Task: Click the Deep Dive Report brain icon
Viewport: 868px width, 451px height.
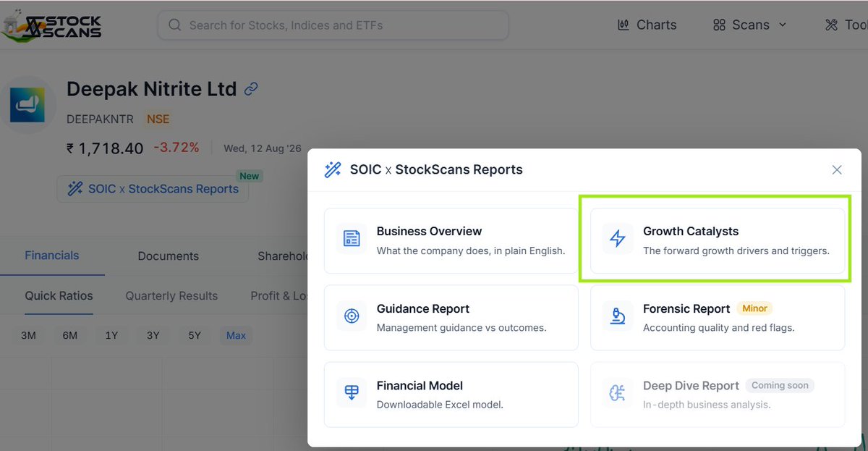Action: 618,393
